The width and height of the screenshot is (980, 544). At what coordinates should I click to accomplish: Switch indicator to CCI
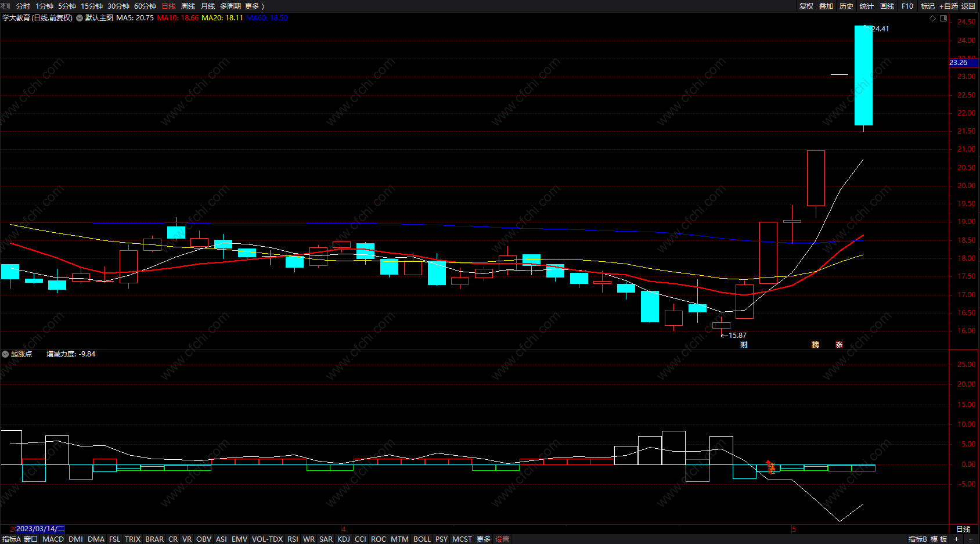361,539
